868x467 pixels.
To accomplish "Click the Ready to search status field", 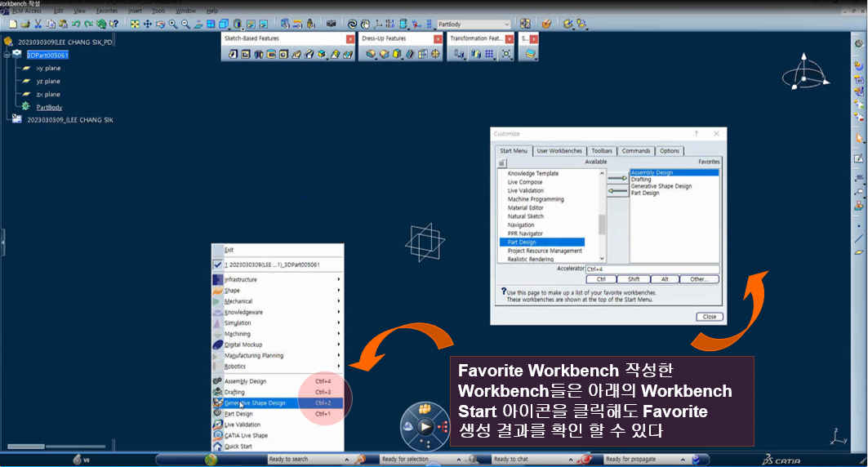I will point(309,460).
